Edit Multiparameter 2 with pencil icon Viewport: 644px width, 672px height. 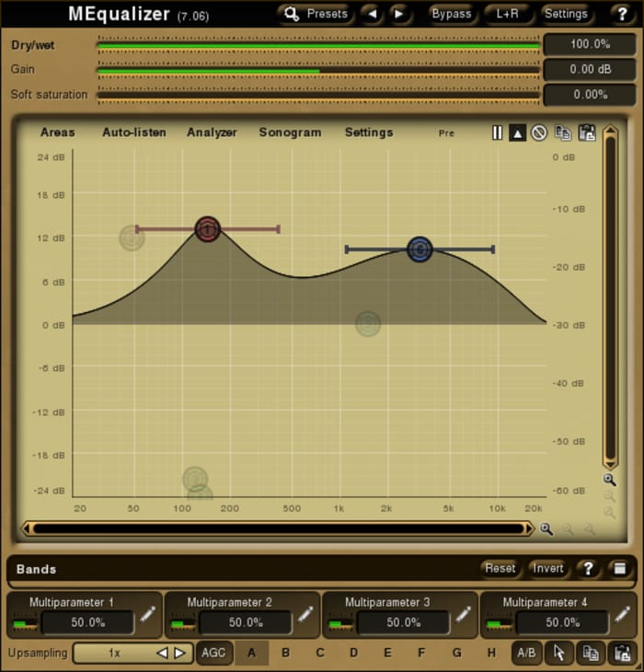305,614
